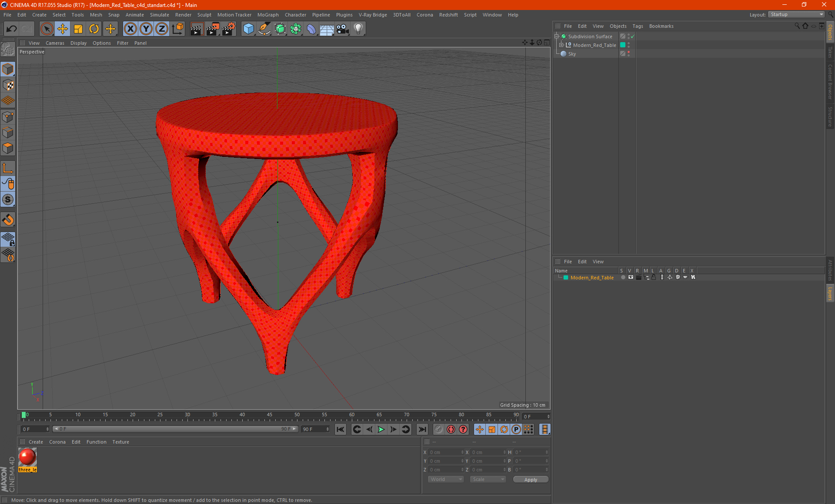Open viewport Cameras menu

[x=55, y=43]
